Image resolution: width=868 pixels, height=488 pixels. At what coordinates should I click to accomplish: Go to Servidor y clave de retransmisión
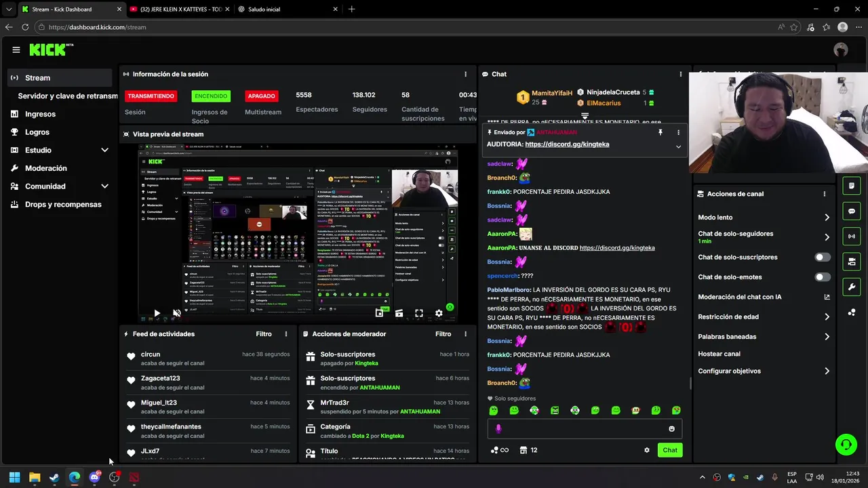pos(68,96)
